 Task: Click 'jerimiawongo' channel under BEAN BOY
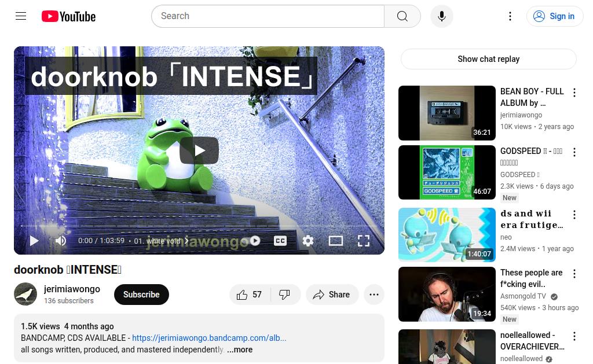pos(521,115)
